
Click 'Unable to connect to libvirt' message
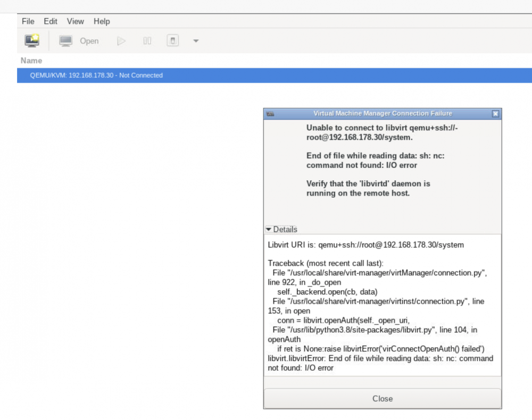tap(382, 132)
